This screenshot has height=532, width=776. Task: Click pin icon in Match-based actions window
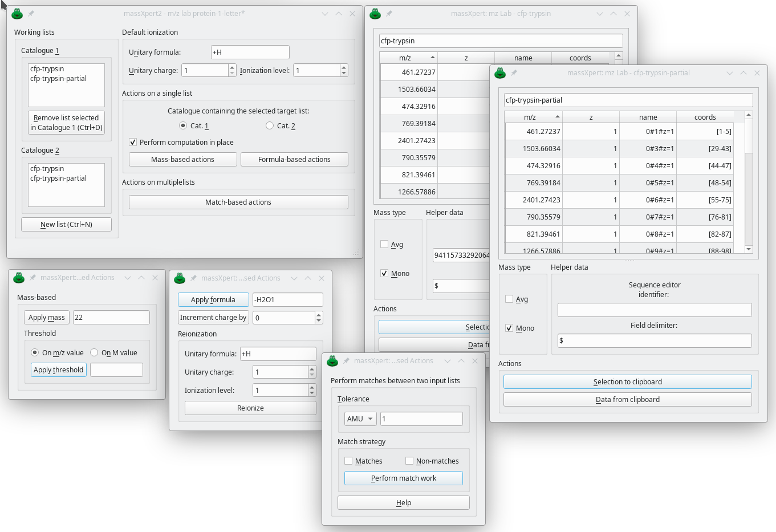click(347, 360)
